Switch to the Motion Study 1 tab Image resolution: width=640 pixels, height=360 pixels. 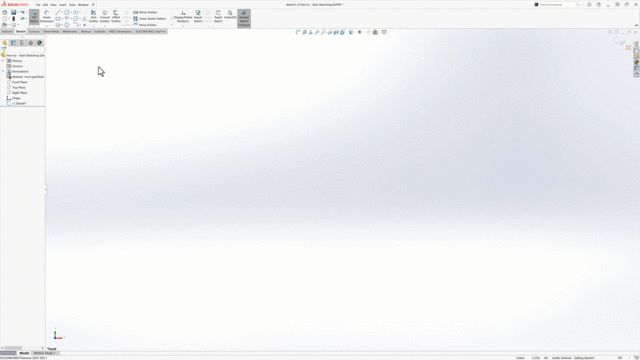tap(44, 353)
